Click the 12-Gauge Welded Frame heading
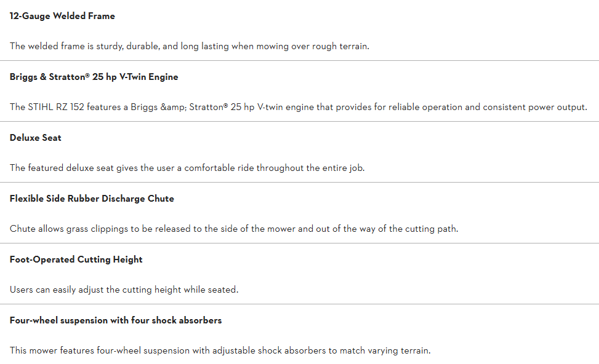599x364 pixels. (x=62, y=17)
